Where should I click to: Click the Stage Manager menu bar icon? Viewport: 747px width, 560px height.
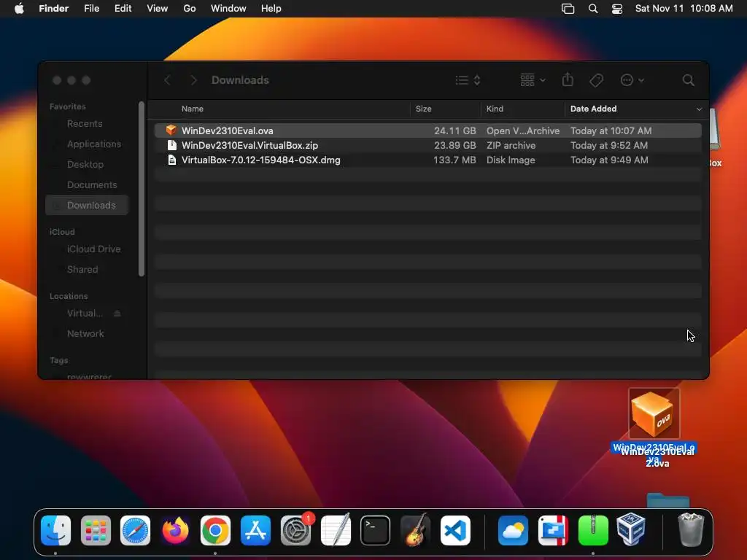(568, 9)
